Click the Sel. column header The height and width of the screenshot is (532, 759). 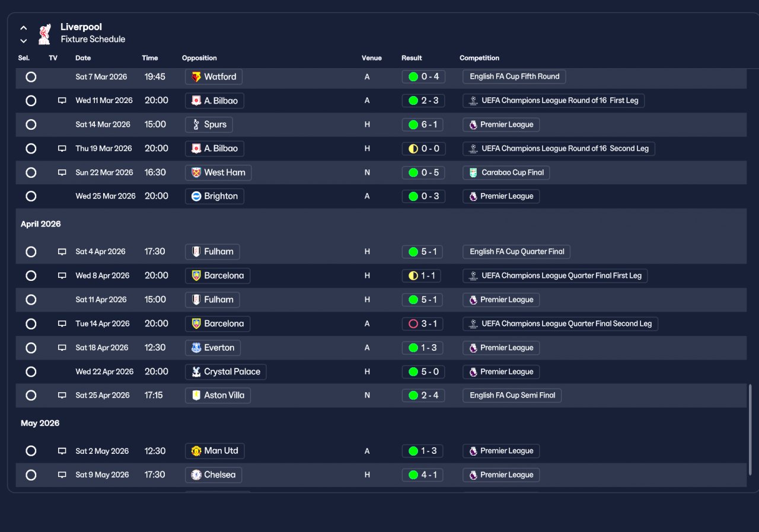(x=24, y=58)
